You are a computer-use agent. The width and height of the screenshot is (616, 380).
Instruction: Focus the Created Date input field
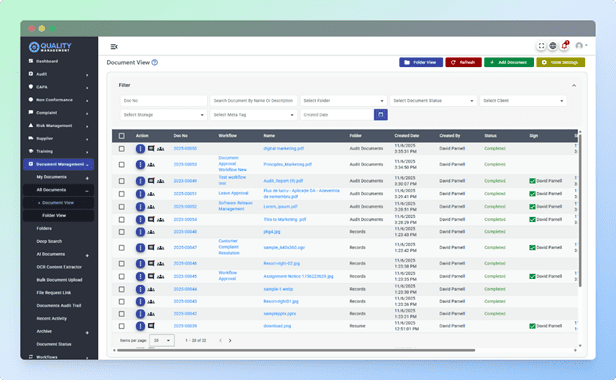click(x=337, y=115)
